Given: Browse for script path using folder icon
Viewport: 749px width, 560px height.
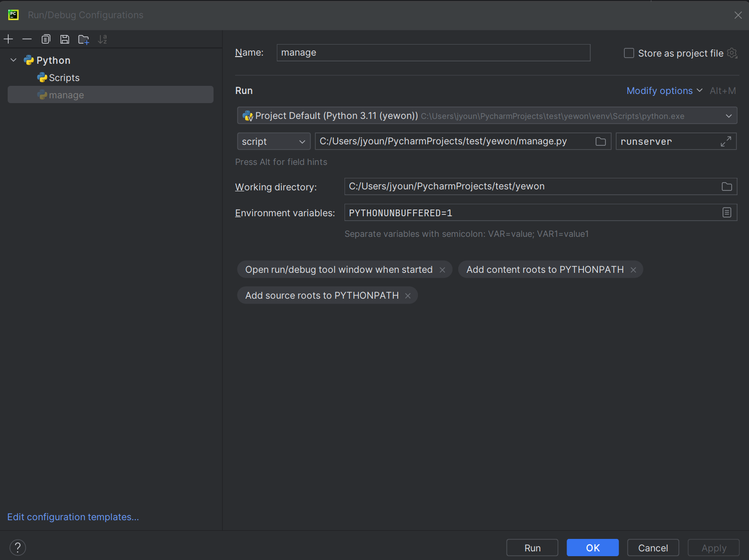Looking at the screenshot, I should pyautogui.click(x=600, y=141).
